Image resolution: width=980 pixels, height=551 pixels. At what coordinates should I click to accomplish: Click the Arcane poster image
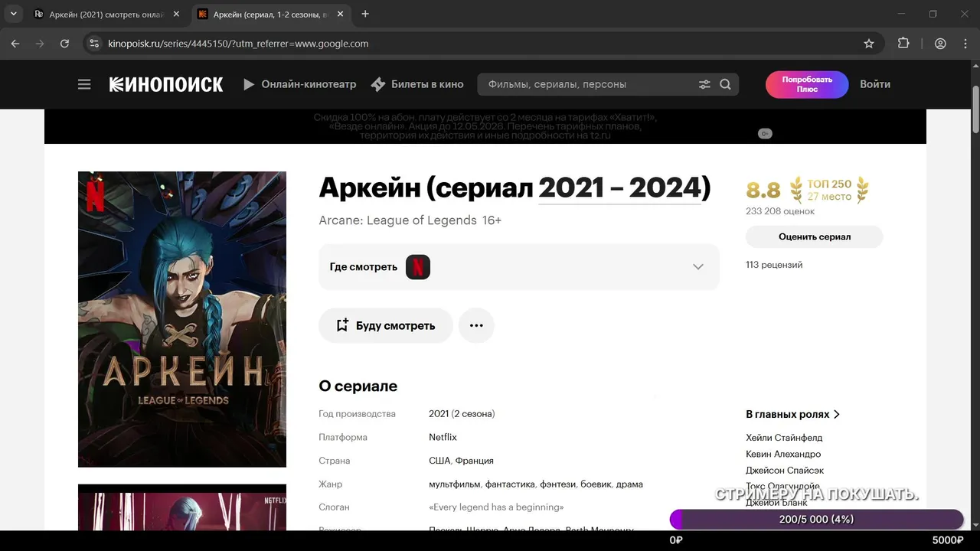182,319
